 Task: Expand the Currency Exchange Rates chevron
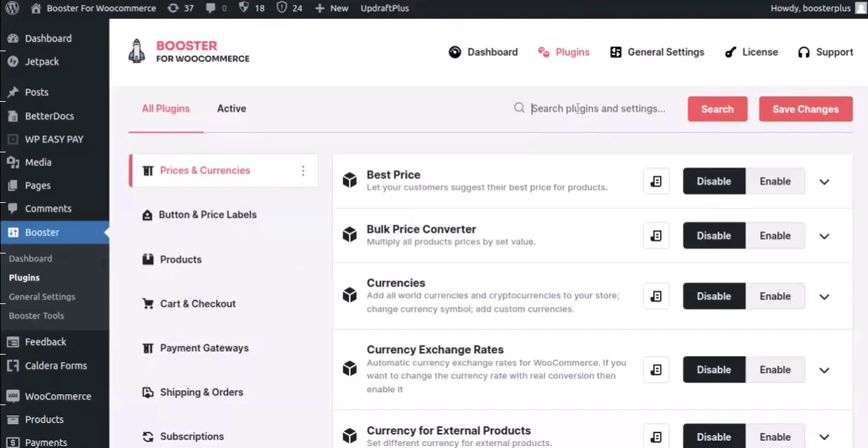(824, 370)
